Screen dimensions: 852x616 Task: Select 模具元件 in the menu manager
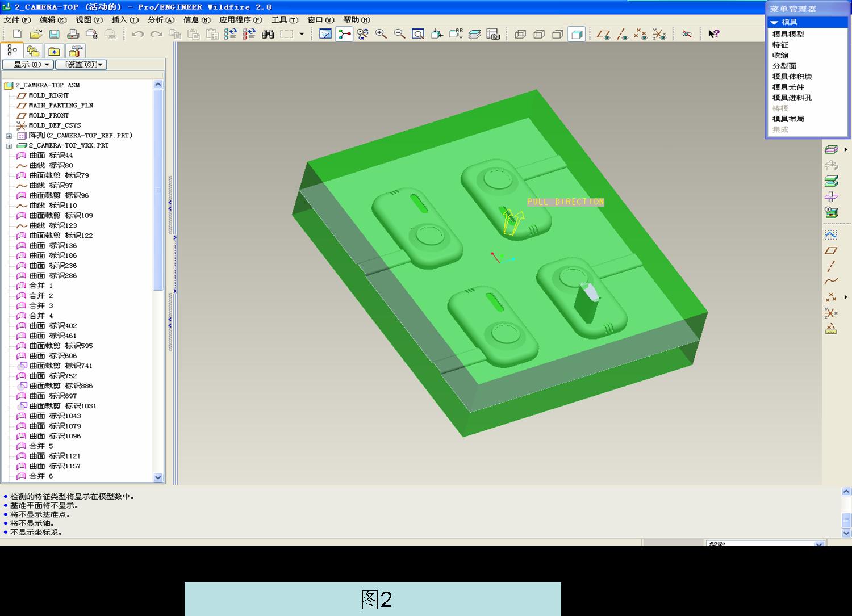pyautogui.click(x=788, y=87)
